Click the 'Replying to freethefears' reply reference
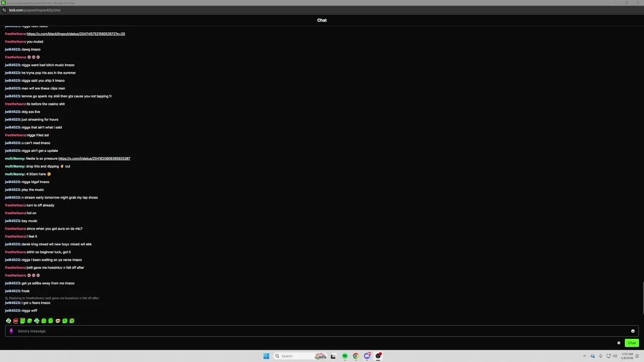 click(52, 298)
